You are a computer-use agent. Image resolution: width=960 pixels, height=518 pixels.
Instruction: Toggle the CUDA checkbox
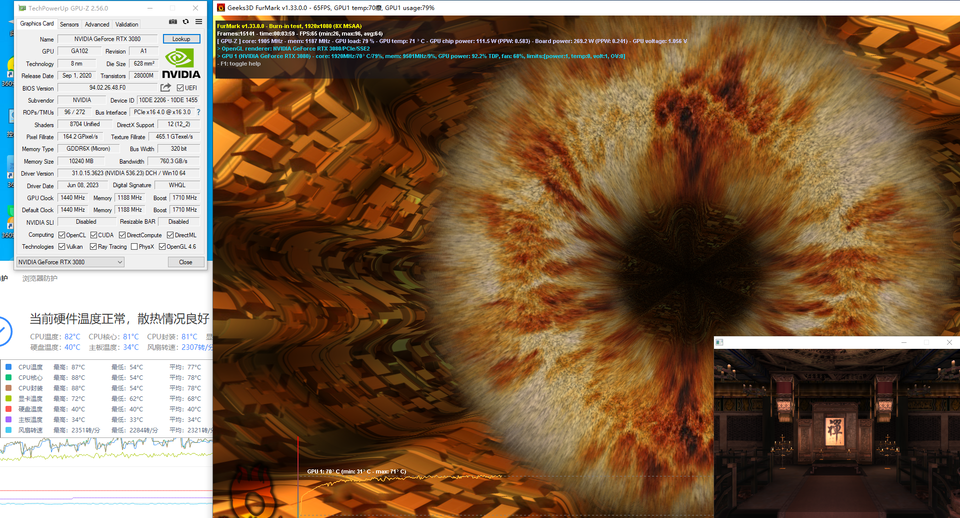point(94,235)
